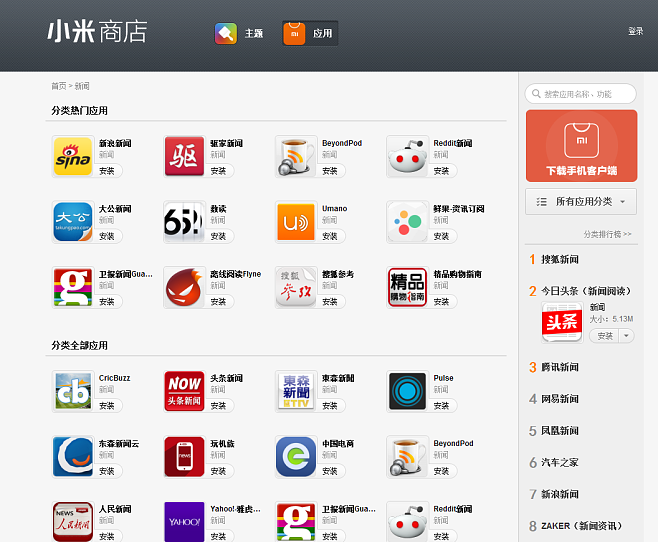Click 下载手机客户端 banner
The width and height of the screenshot is (658, 542).
[581, 146]
